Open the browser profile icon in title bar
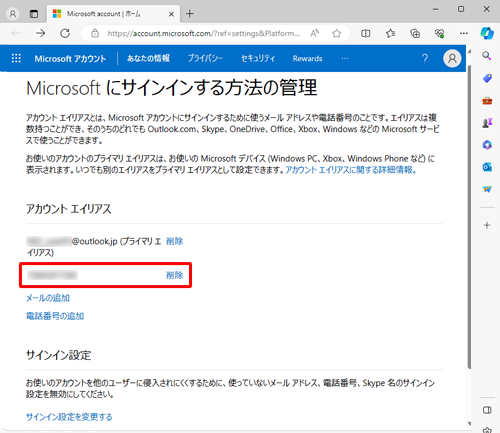 coord(13,14)
